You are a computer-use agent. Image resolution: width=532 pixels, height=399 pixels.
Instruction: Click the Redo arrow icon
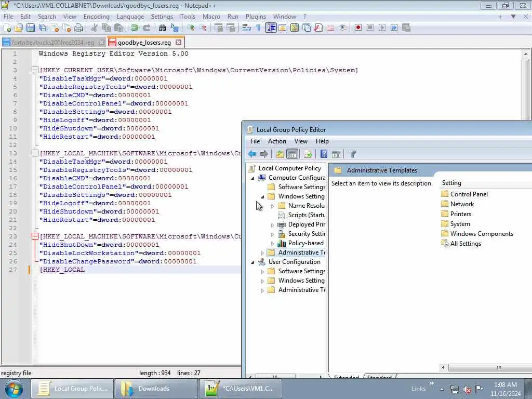point(146,28)
